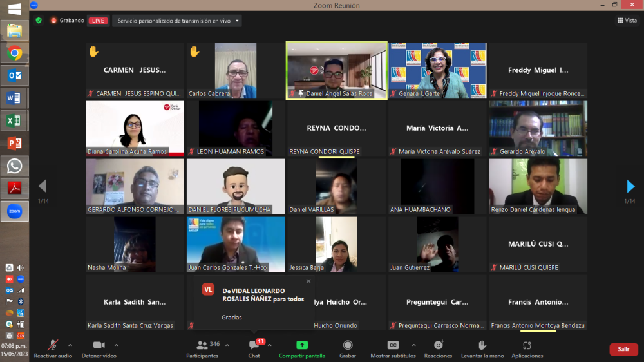Click the Grabar record icon
Viewport: 644px width, 362px height.
[348, 345]
